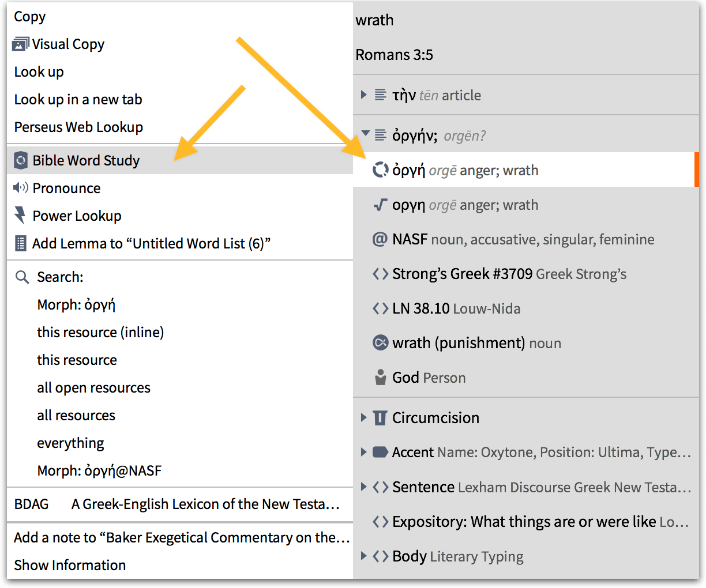The height and width of the screenshot is (588, 706).
Task: Click the Pronounce speaker icon
Action: click(21, 187)
